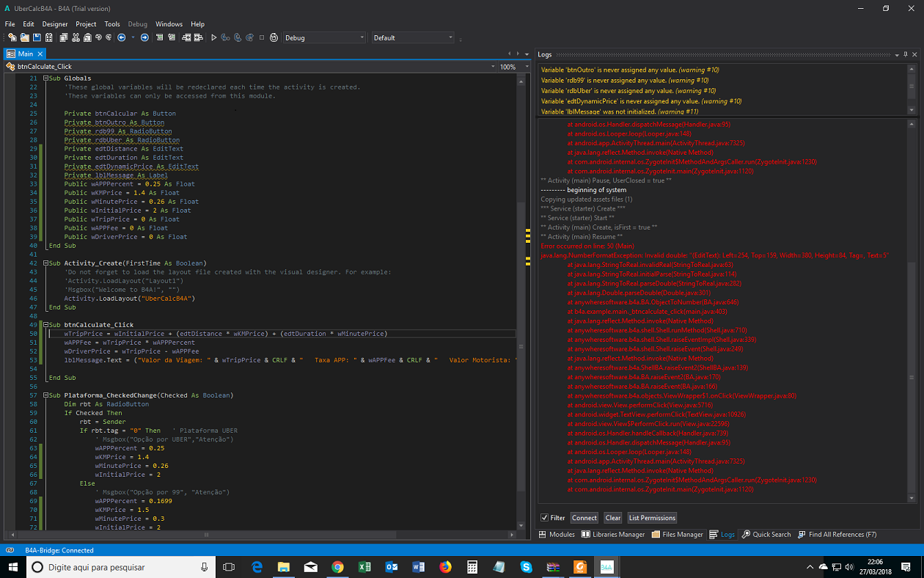Image resolution: width=924 pixels, height=578 pixels.
Task: Run the project with the Play icon
Action: click(214, 37)
